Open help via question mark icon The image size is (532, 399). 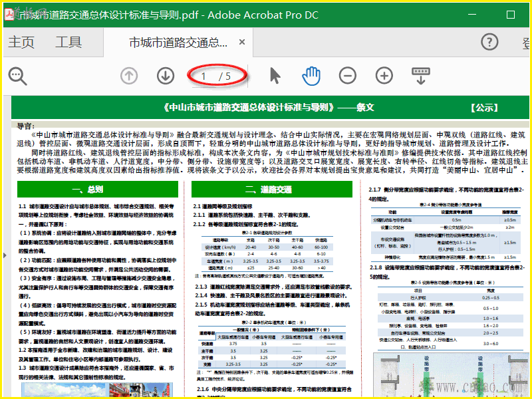[489, 42]
